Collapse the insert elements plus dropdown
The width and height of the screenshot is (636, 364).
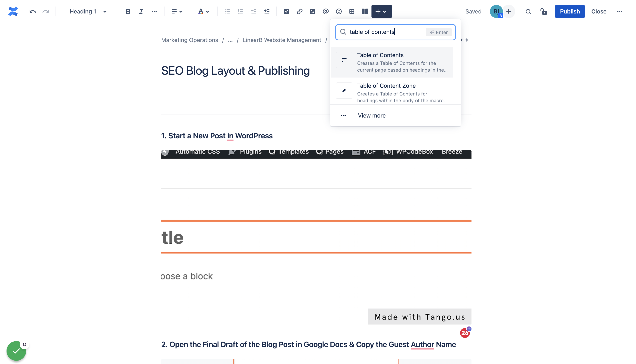[381, 11]
